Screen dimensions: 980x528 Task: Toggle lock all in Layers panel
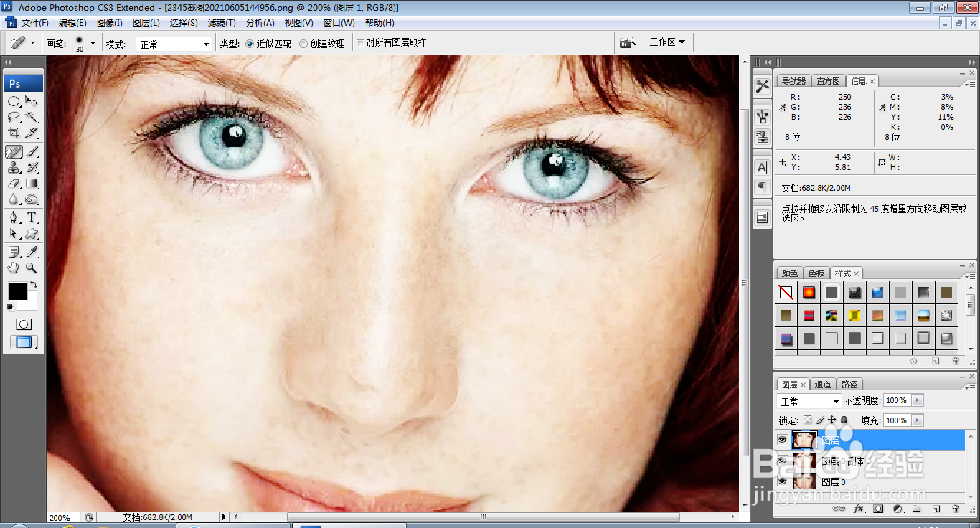pos(844,420)
